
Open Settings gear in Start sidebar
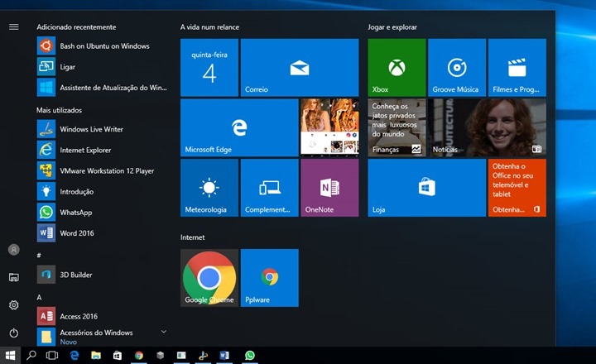13,305
